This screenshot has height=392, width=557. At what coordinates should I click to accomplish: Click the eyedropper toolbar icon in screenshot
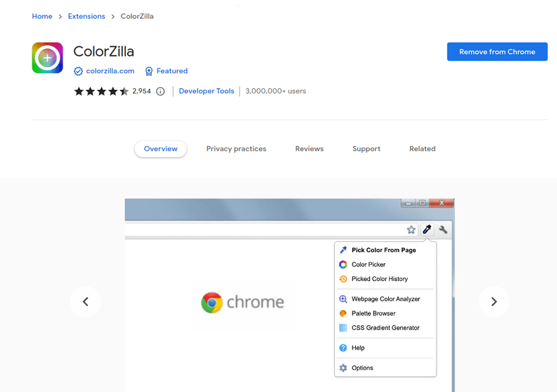click(427, 229)
